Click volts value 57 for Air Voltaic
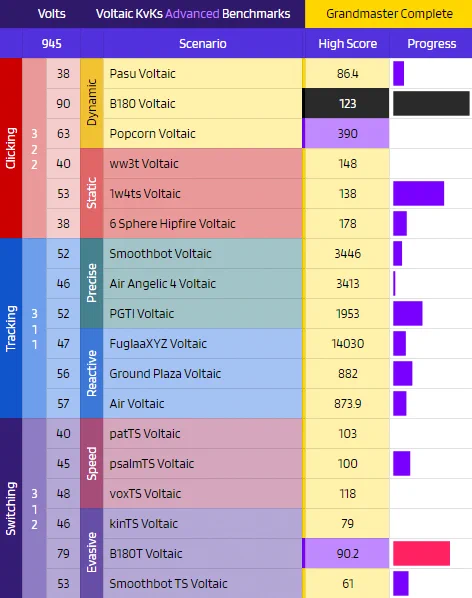This screenshot has width=472, height=598. (x=63, y=403)
